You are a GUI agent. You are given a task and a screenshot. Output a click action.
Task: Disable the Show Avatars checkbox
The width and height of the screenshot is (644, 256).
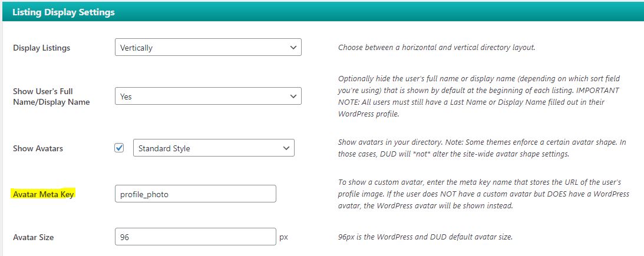(x=120, y=148)
